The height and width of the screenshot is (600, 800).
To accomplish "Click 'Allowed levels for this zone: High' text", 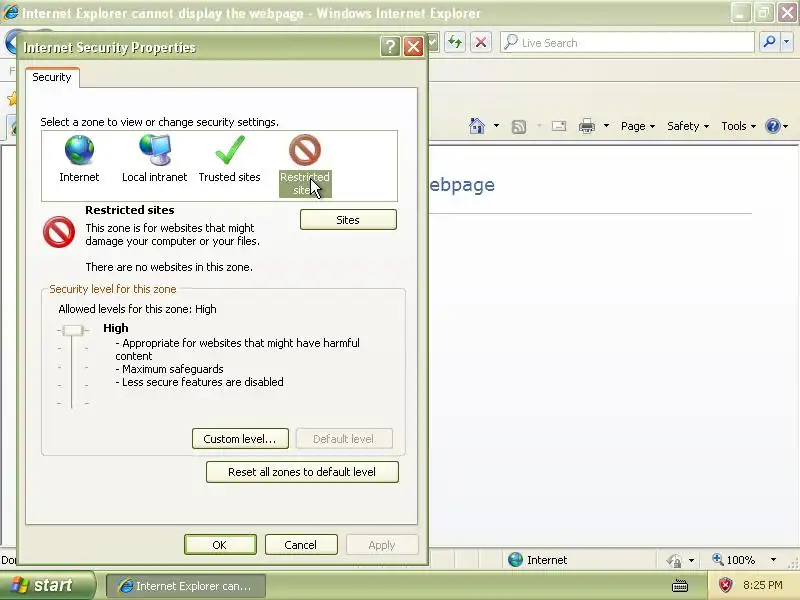I will coord(137,309).
